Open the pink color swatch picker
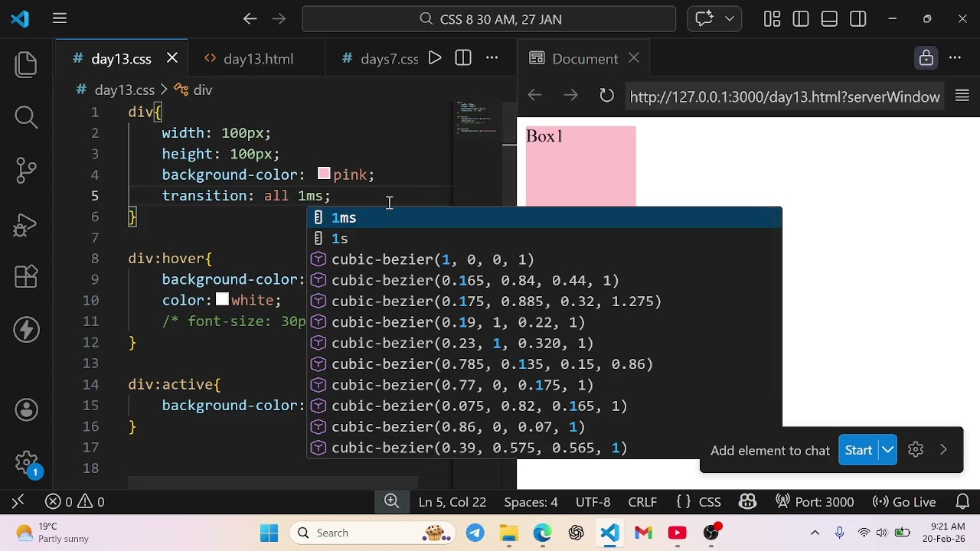 tap(324, 174)
